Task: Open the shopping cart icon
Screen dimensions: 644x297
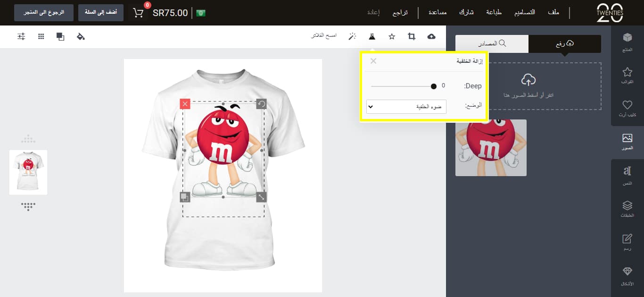Action: 138,13
